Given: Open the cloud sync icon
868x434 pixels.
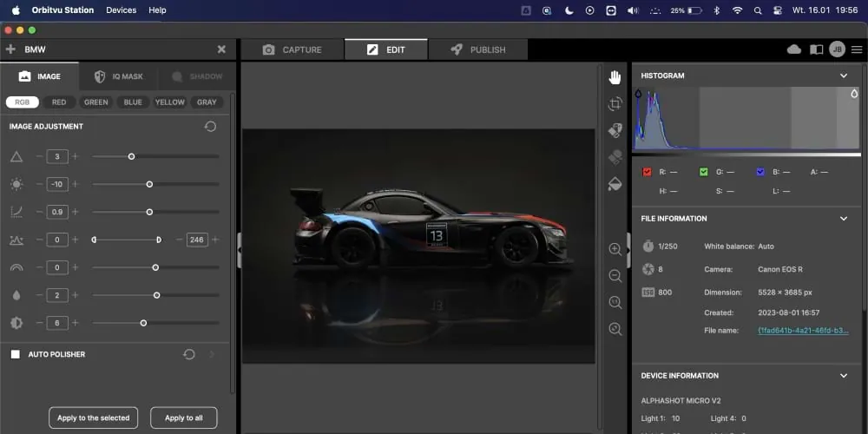Looking at the screenshot, I should pyautogui.click(x=794, y=49).
